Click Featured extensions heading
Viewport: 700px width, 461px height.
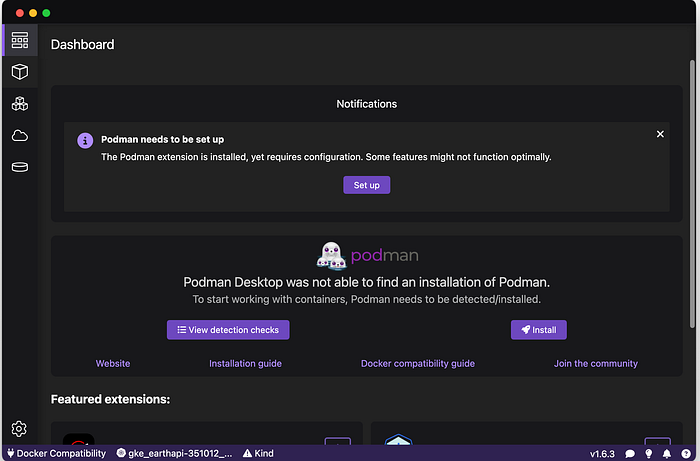click(x=110, y=399)
